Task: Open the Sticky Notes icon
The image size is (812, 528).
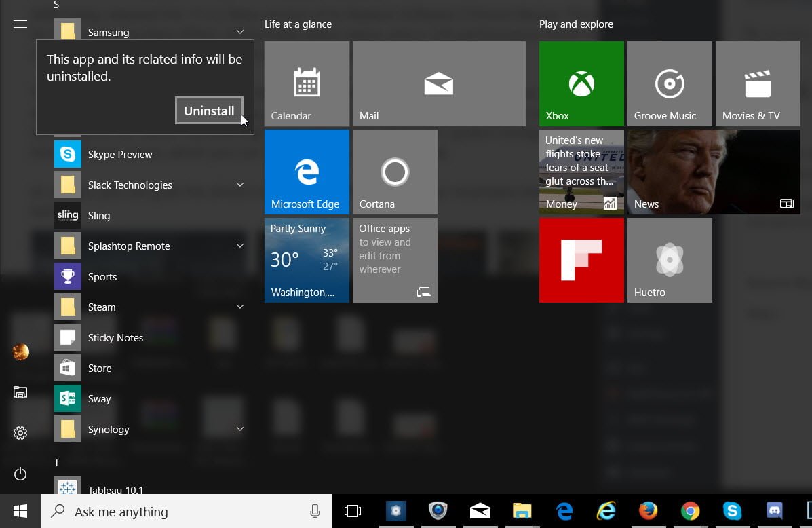Action: (68, 337)
